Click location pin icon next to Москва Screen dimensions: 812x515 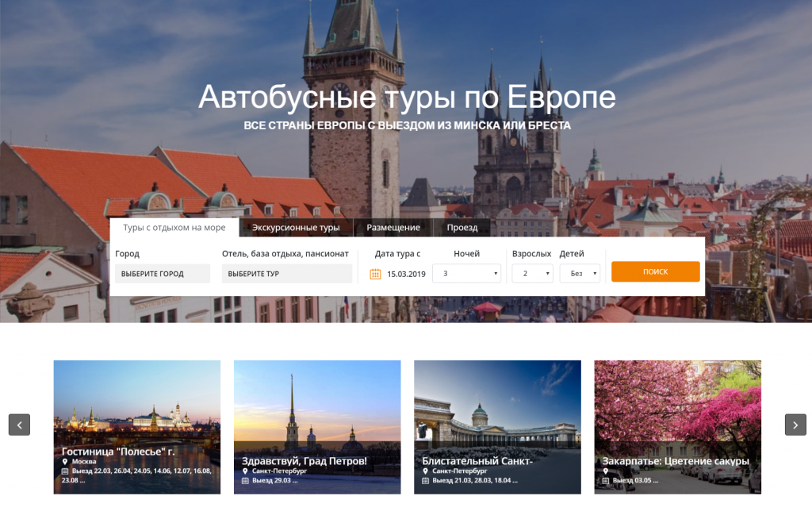(65, 462)
